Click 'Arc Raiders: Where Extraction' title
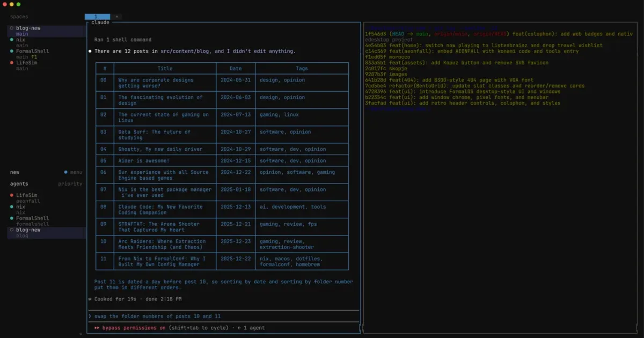644x338 pixels. pos(162,244)
